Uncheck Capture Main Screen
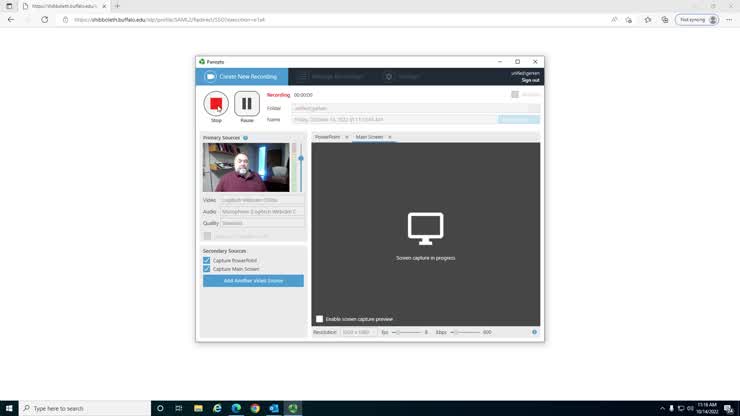 tap(207, 269)
